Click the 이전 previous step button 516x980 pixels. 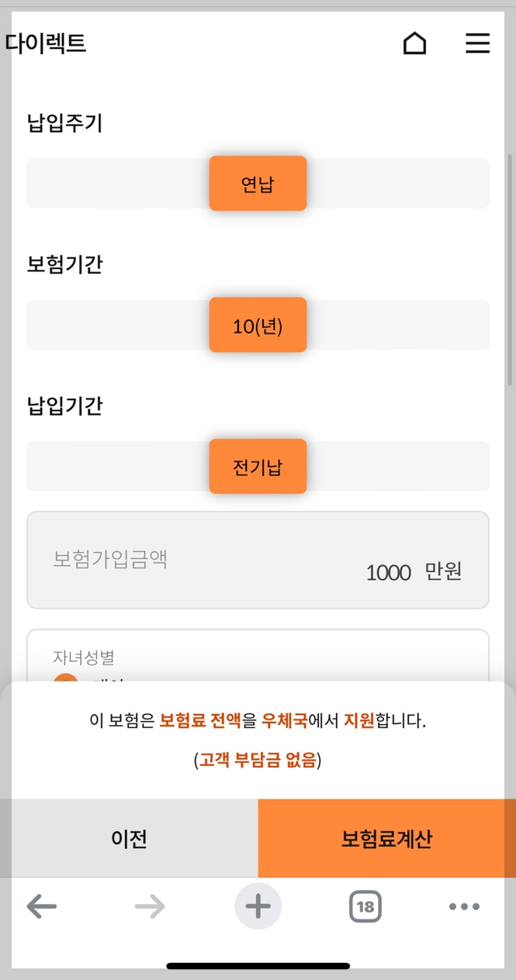coord(129,838)
